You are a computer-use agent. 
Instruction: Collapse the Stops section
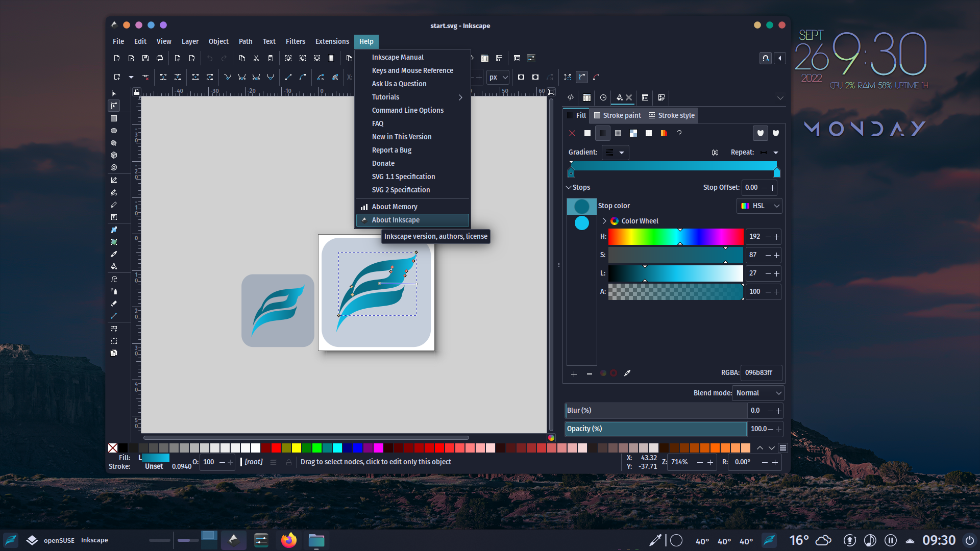(x=569, y=188)
